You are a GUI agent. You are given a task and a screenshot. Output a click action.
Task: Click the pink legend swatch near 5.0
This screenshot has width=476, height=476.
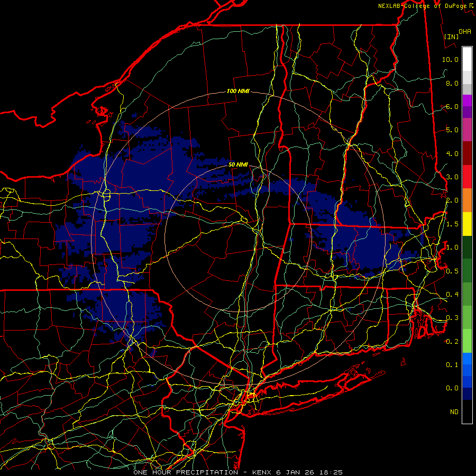(467, 130)
